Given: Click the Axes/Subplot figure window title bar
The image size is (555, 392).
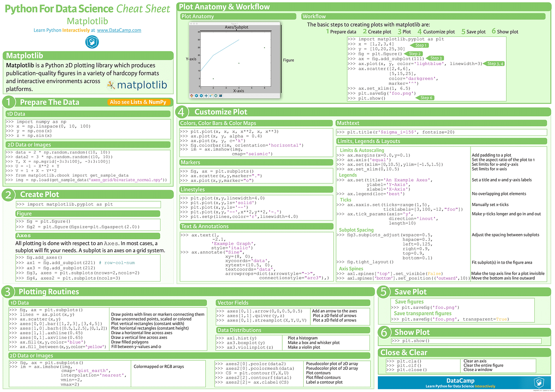Looking at the screenshot, I should (x=235, y=23).
